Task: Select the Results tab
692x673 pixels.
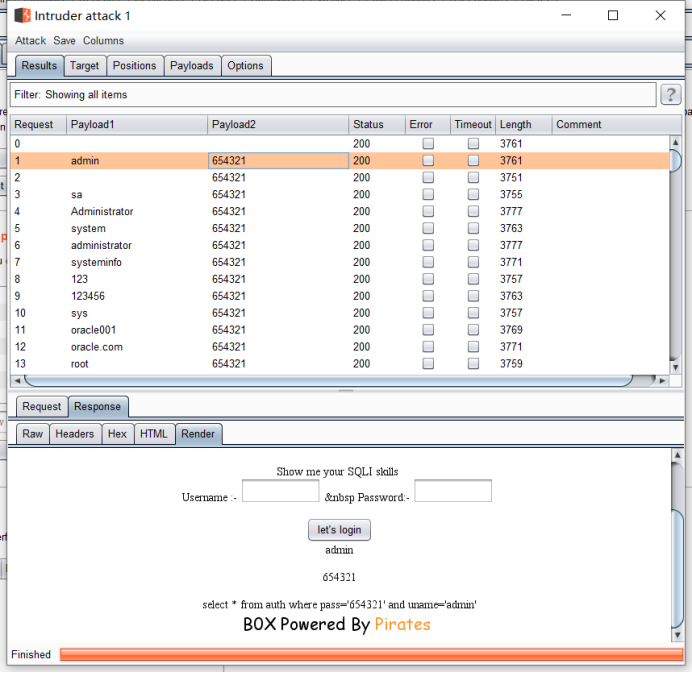Action: coord(39,66)
